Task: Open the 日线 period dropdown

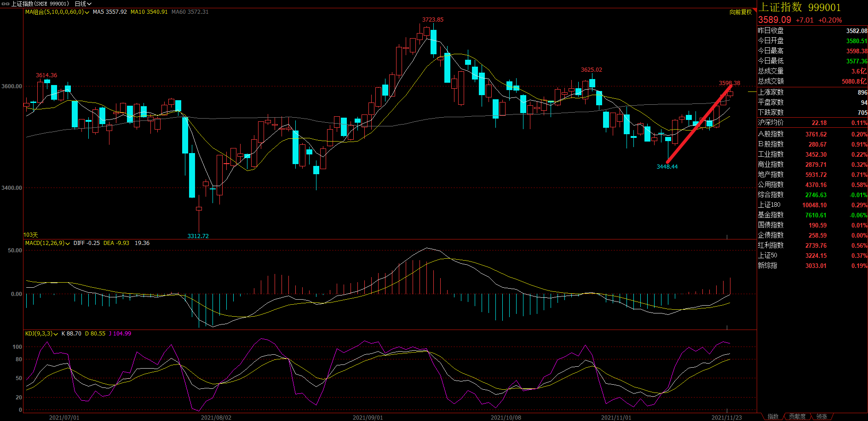Action: tap(83, 4)
